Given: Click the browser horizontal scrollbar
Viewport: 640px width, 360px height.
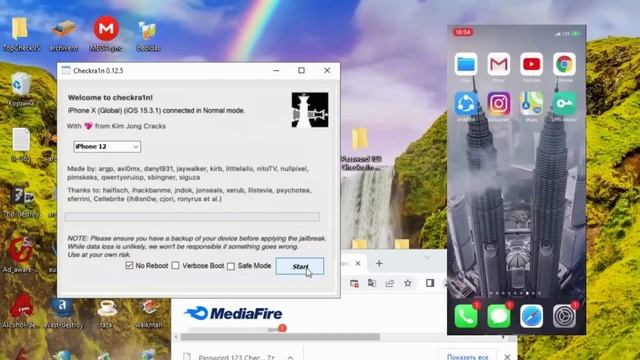Looking at the screenshot, I should tap(280, 337).
